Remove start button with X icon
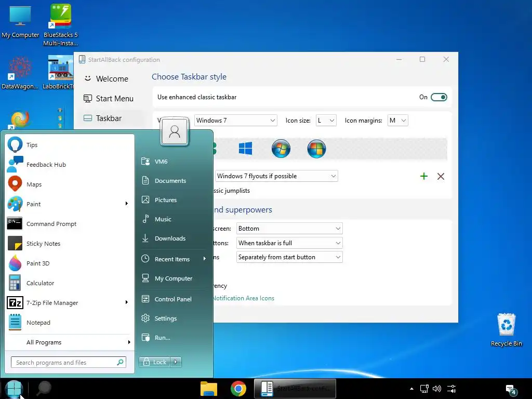The width and height of the screenshot is (532, 399). click(x=441, y=176)
